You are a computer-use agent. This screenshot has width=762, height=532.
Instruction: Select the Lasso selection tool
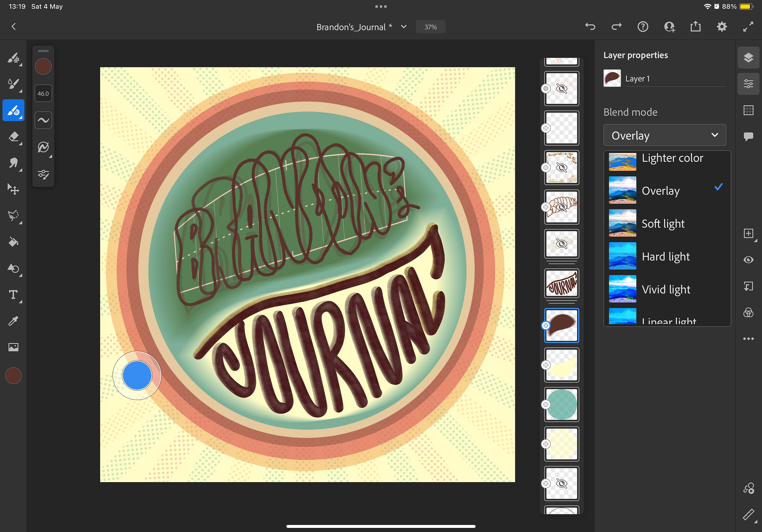(13, 216)
